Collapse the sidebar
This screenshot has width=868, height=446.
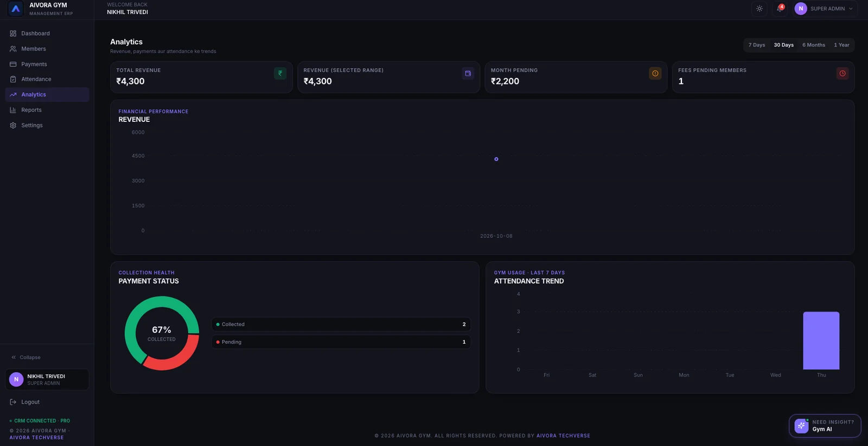click(x=26, y=358)
